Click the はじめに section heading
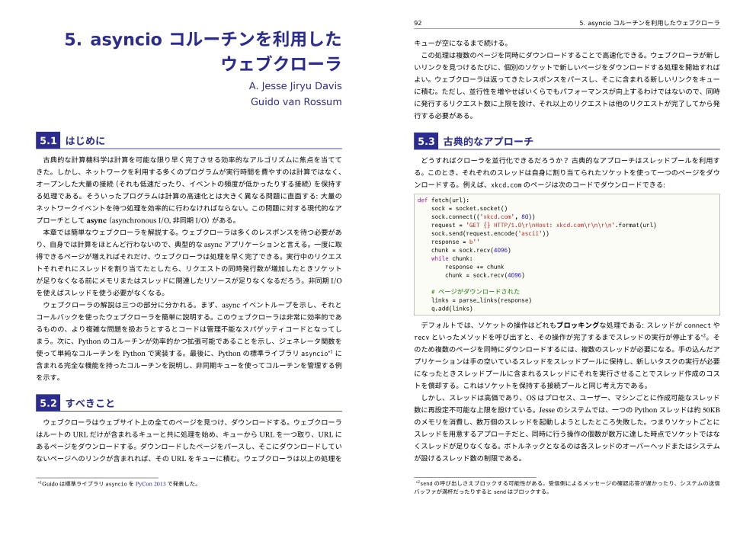Screen dimensions: 756x535 (x=85, y=141)
